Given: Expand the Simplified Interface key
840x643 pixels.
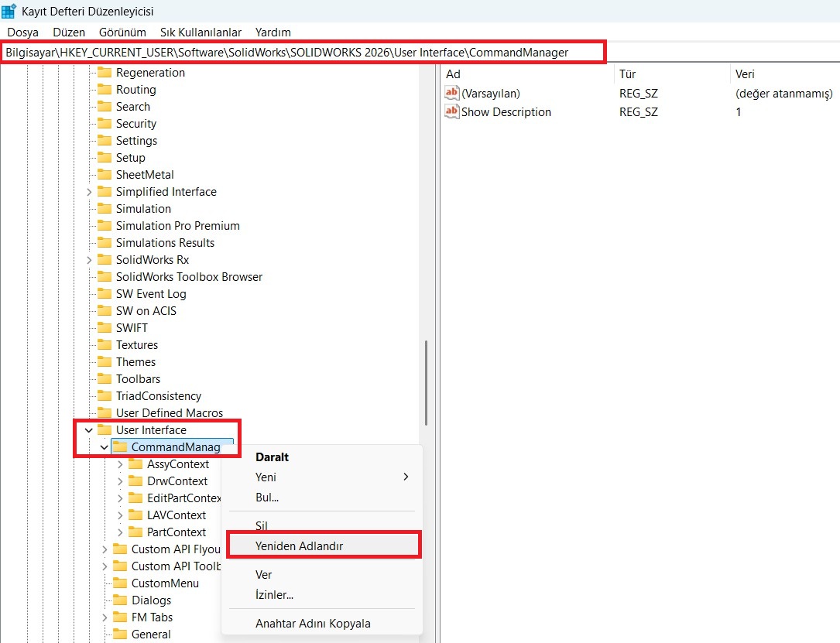Looking at the screenshot, I should [x=88, y=191].
